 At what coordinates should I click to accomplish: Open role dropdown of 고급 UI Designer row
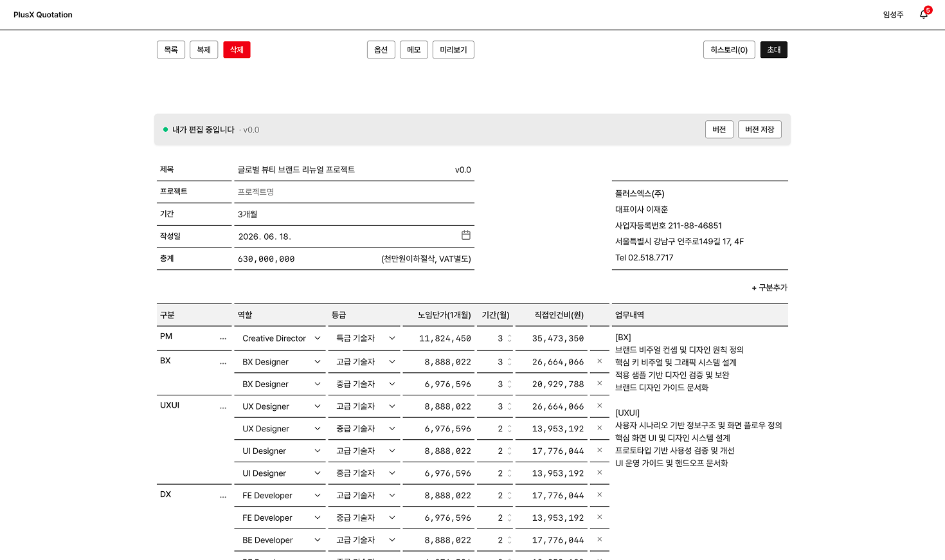[280, 451]
